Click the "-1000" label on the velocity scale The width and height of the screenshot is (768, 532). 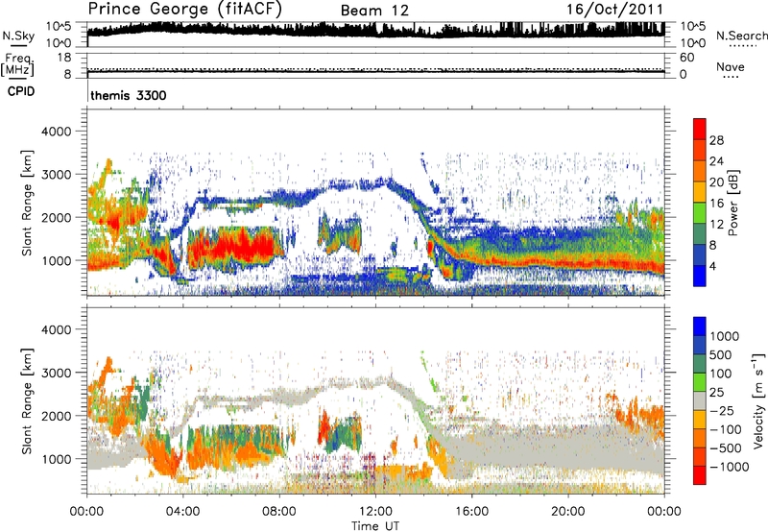click(x=729, y=467)
